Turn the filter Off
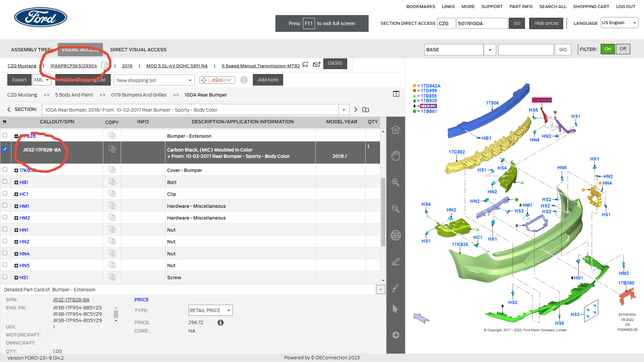The height and width of the screenshot is (362, 644). 623,49
